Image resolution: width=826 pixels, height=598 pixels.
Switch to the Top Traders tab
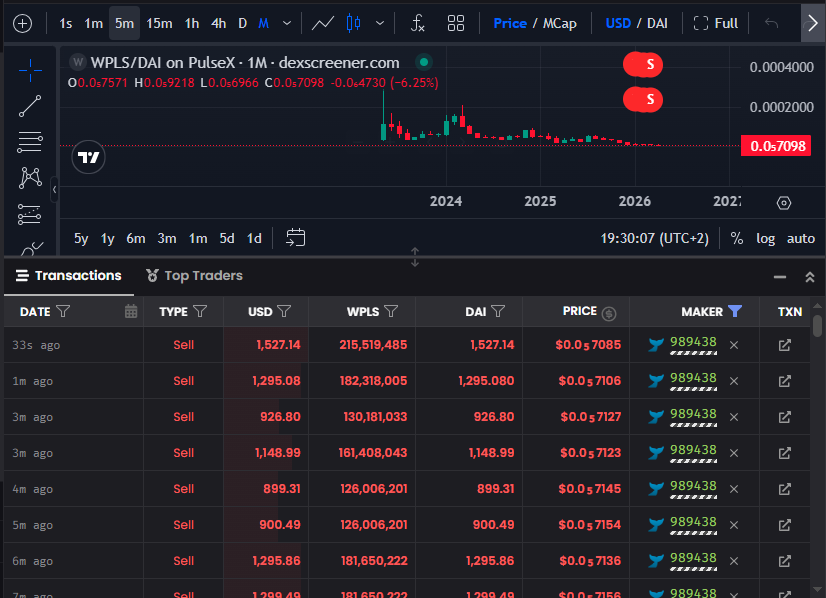pos(194,276)
